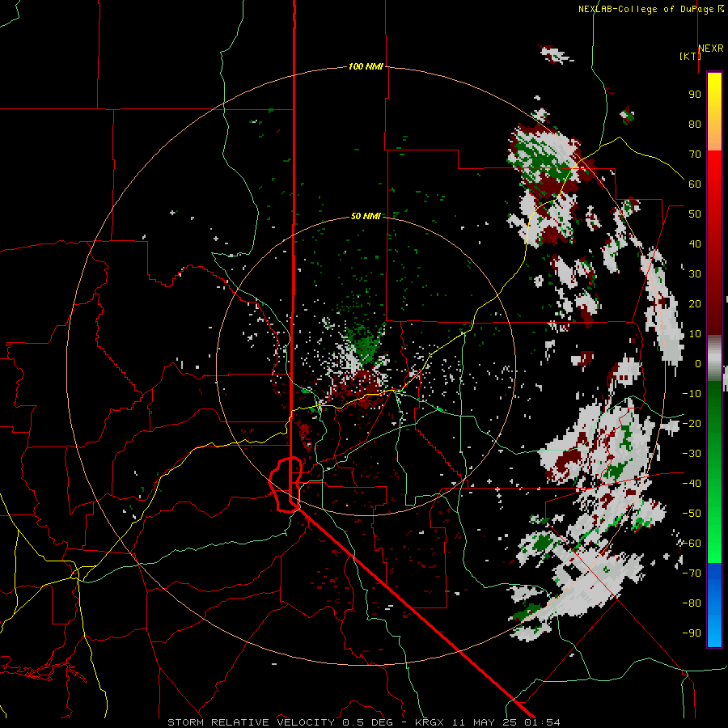Click the 50 value on velocity scale
The image size is (728, 728).
[x=695, y=214]
